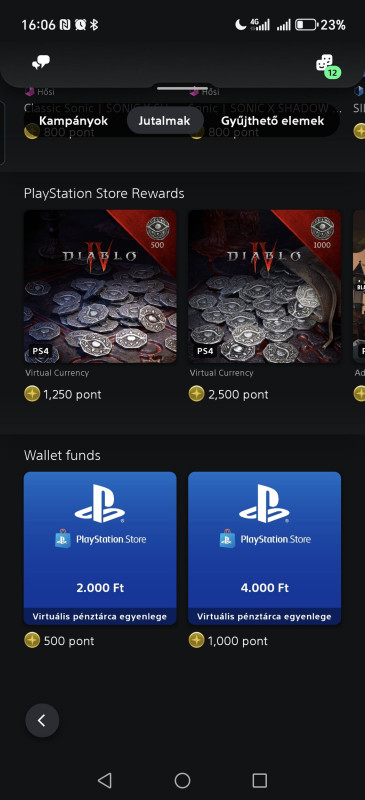Open the partially visible third store reward
This screenshot has width=365, height=800.
click(359, 286)
